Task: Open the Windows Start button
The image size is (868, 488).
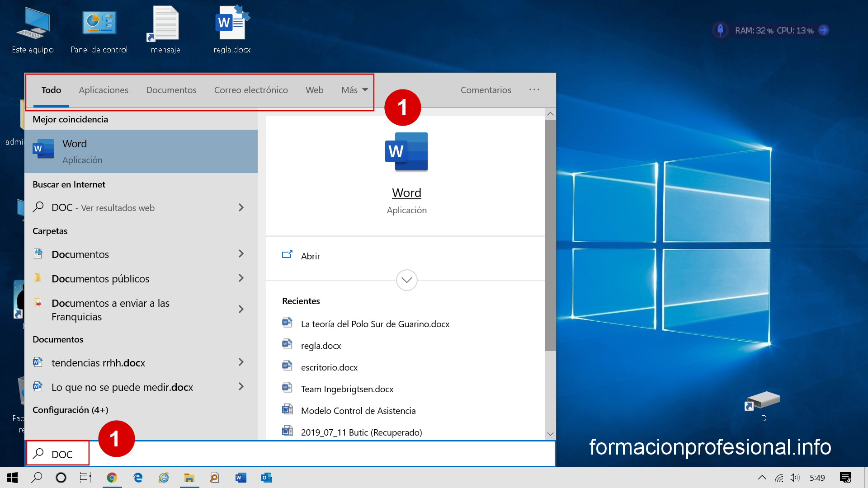Action: pyautogui.click(x=12, y=478)
